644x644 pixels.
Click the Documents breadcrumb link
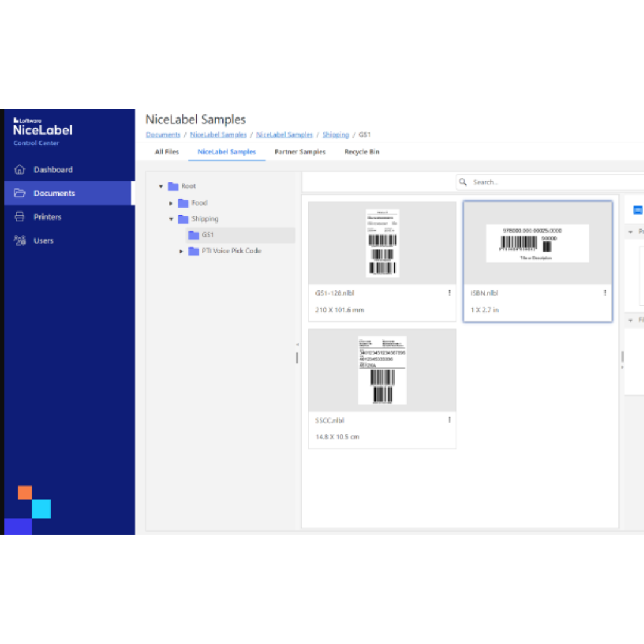pyautogui.click(x=163, y=135)
